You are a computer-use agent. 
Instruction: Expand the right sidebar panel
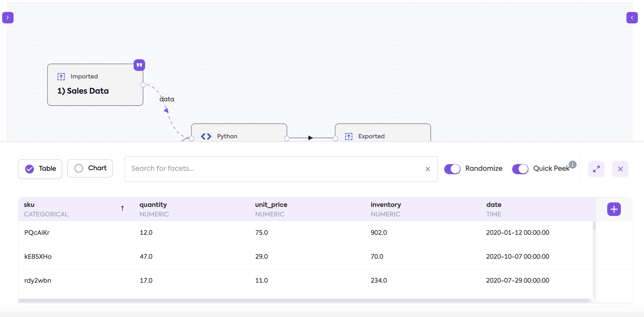coord(632,18)
